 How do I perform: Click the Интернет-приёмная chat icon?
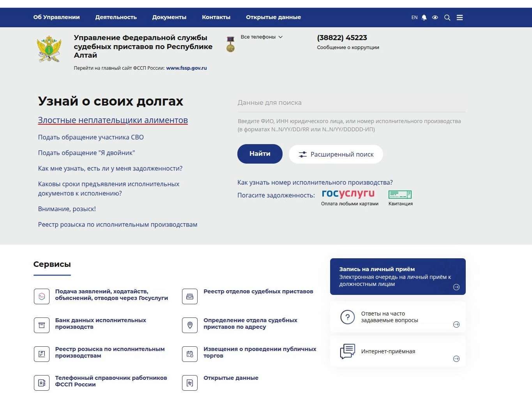347,351
